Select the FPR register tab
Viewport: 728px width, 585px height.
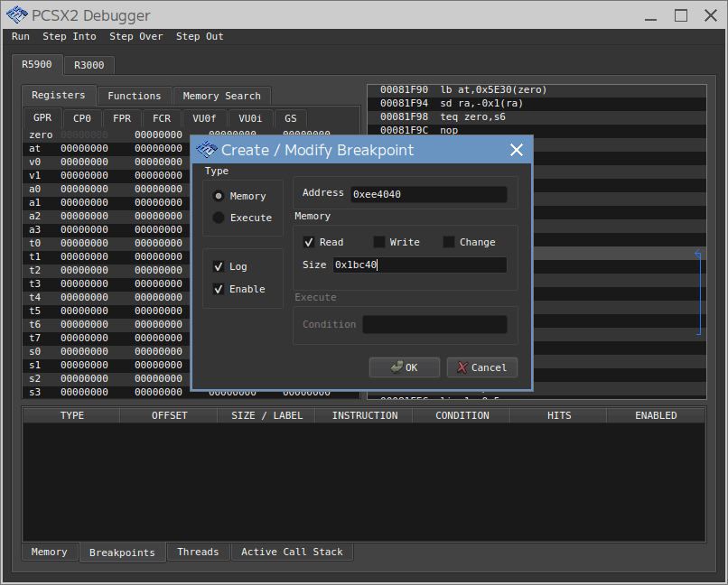122,119
